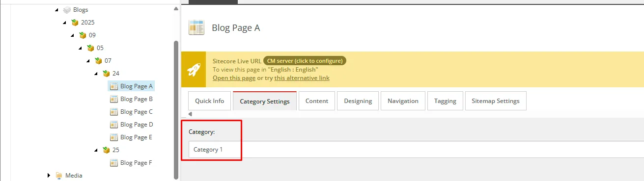Click the Blog Page E page icon
This screenshot has width=644, height=181.
(x=114, y=137)
